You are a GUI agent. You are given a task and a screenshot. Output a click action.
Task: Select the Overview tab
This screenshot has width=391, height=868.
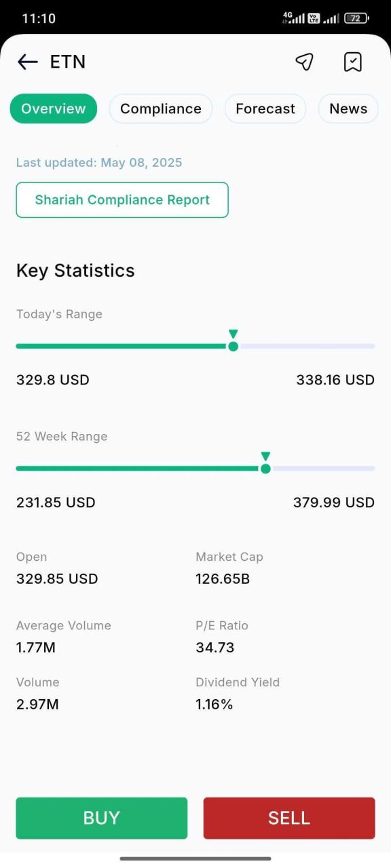[54, 108]
